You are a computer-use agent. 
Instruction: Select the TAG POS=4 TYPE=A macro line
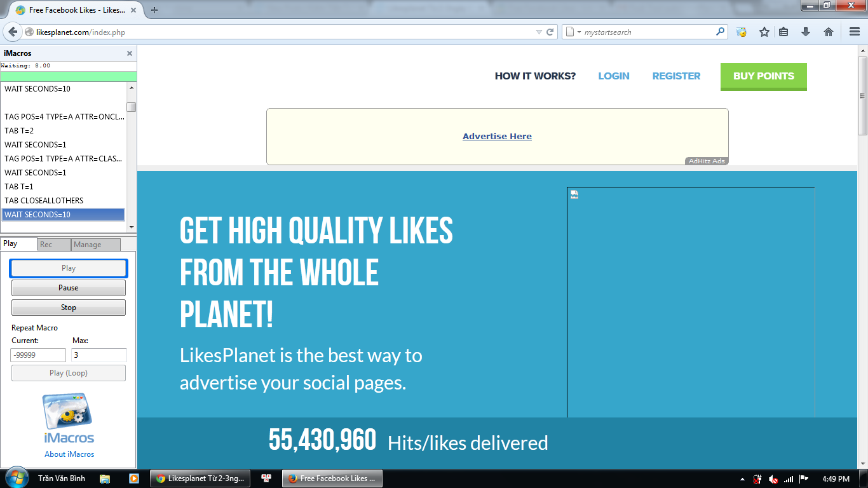pyautogui.click(x=63, y=117)
